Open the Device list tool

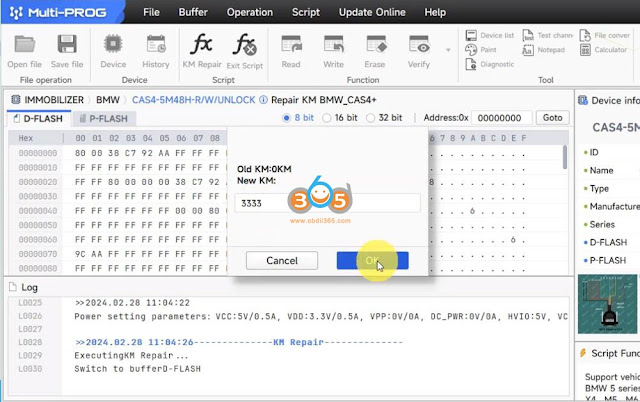tap(489, 36)
